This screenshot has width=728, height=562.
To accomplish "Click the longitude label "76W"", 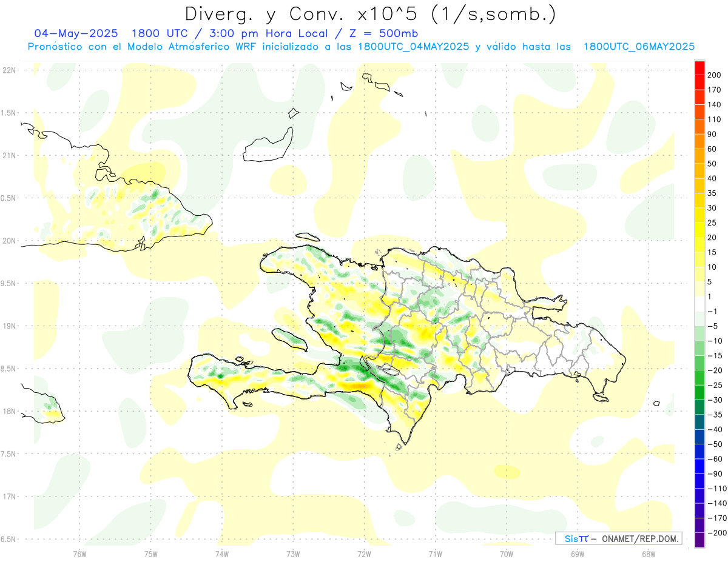I will [79, 554].
